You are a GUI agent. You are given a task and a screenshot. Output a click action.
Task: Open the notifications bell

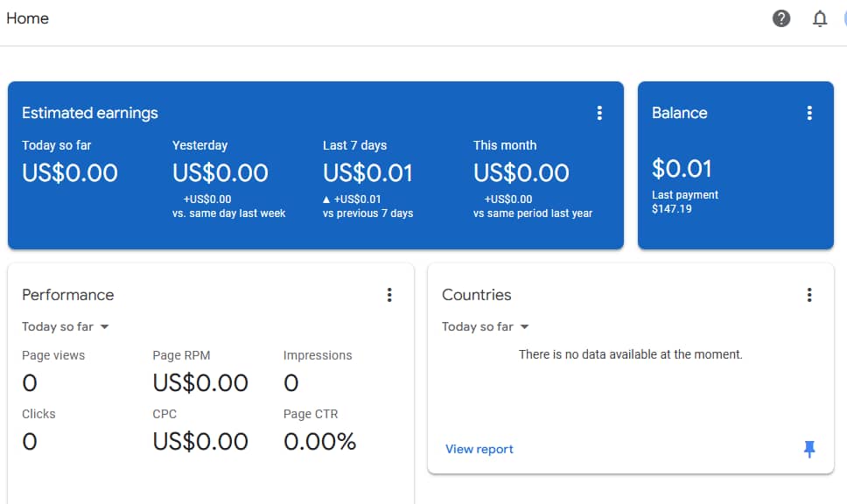[820, 18]
